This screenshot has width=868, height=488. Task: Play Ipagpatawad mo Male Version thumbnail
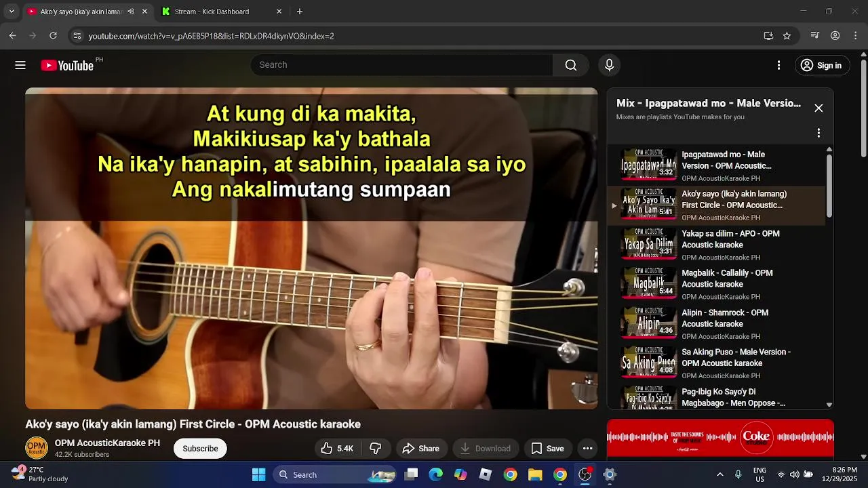click(649, 165)
